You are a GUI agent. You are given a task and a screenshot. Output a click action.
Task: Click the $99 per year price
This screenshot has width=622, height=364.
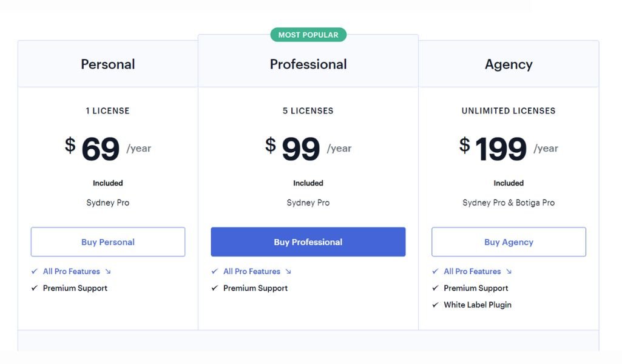coord(308,149)
